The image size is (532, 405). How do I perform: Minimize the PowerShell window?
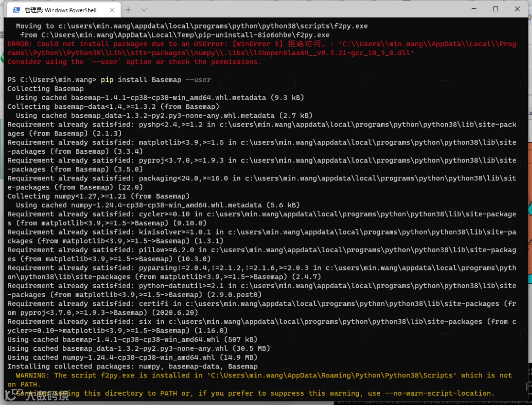[x=474, y=9]
